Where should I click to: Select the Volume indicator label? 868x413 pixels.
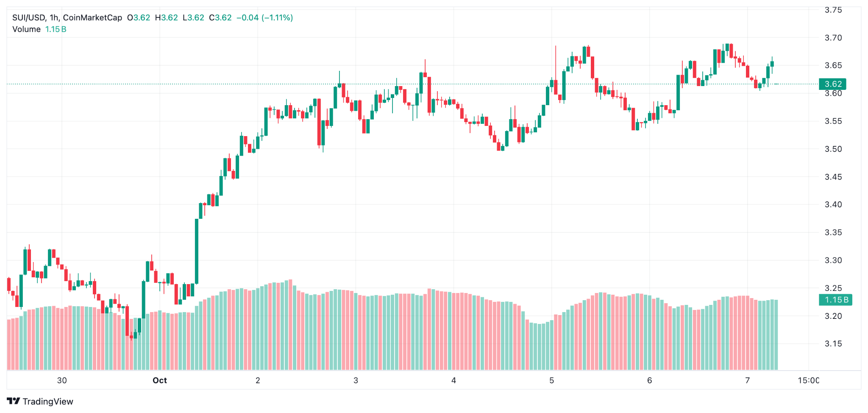26,29
